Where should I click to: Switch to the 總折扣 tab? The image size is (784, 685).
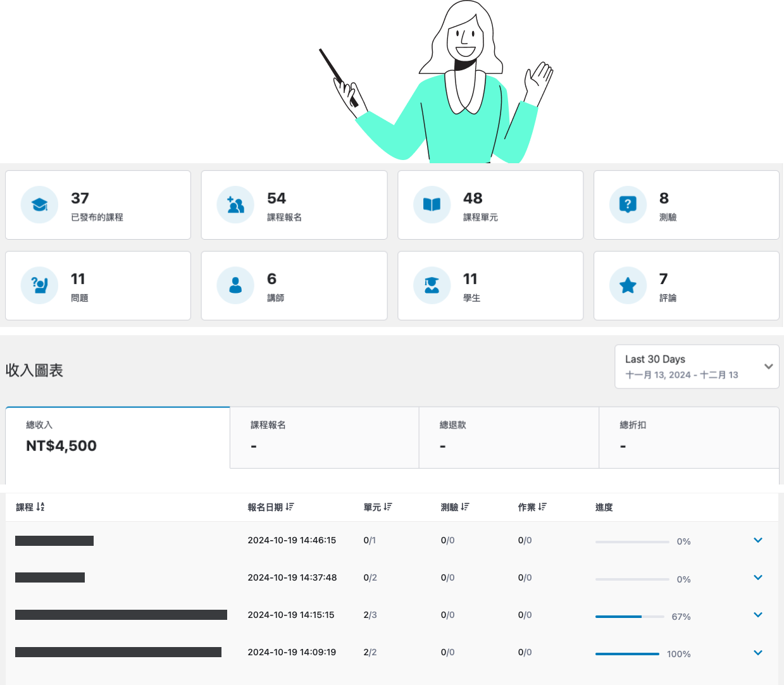[x=688, y=438]
